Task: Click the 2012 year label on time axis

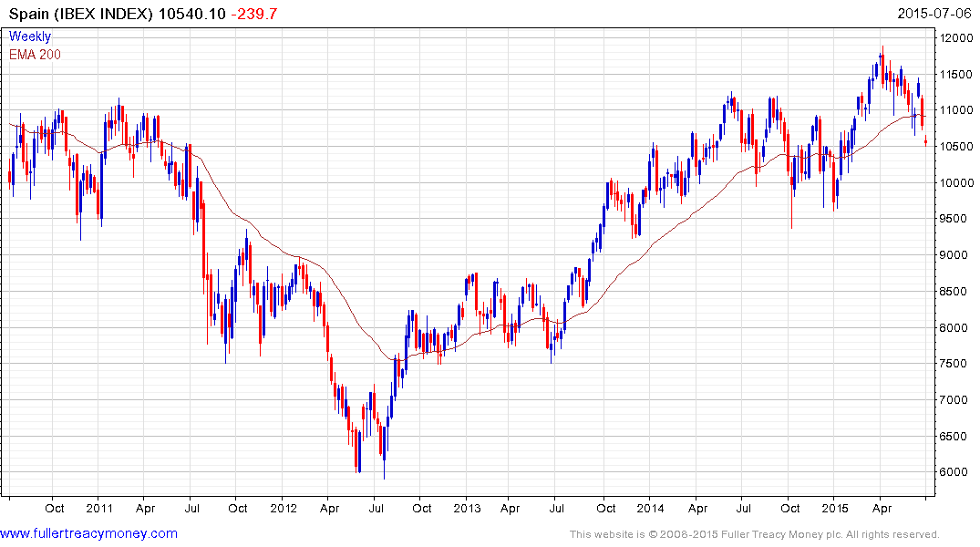Action: point(284,508)
